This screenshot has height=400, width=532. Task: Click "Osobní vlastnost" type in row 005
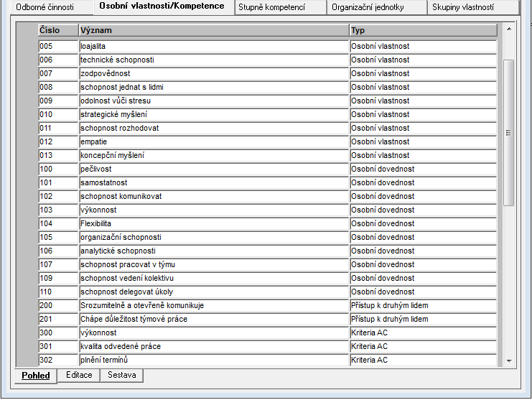[424, 46]
